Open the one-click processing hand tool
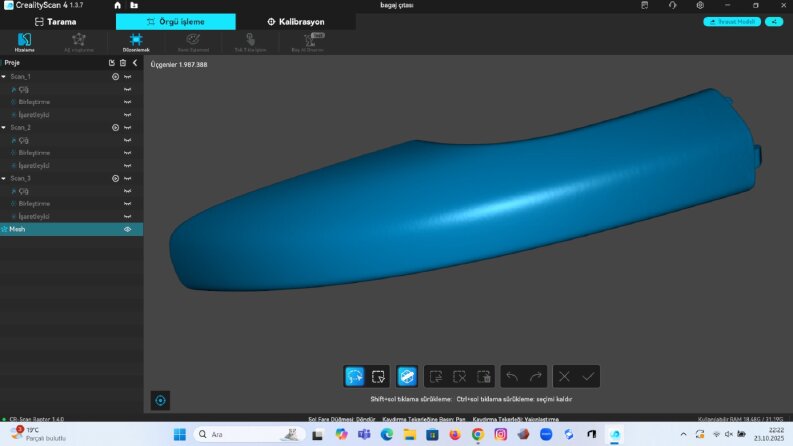 pos(250,42)
